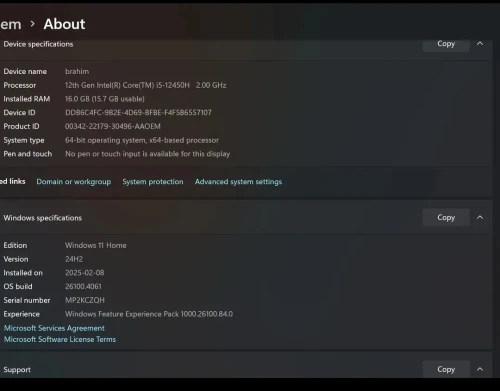Click the Support section heading
500x391 pixels.
(x=17, y=370)
